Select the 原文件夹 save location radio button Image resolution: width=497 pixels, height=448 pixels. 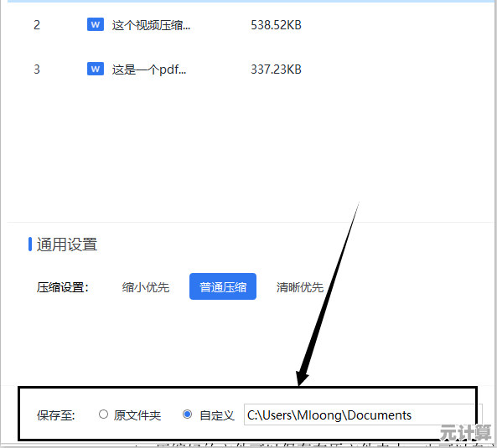tap(103, 415)
